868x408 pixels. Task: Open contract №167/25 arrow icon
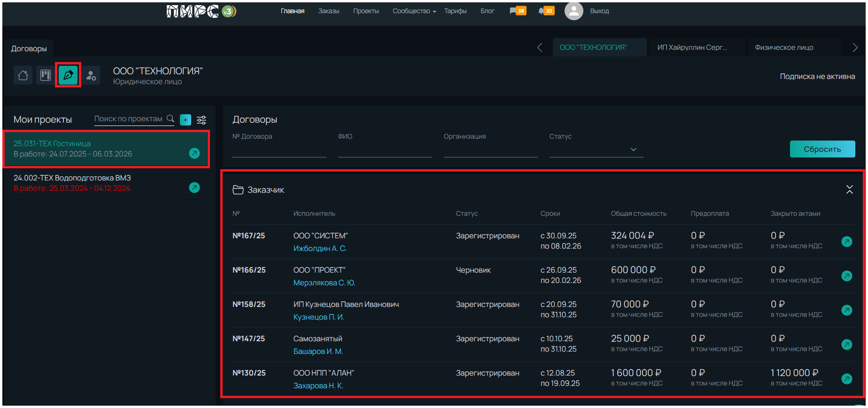tap(846, 242)
